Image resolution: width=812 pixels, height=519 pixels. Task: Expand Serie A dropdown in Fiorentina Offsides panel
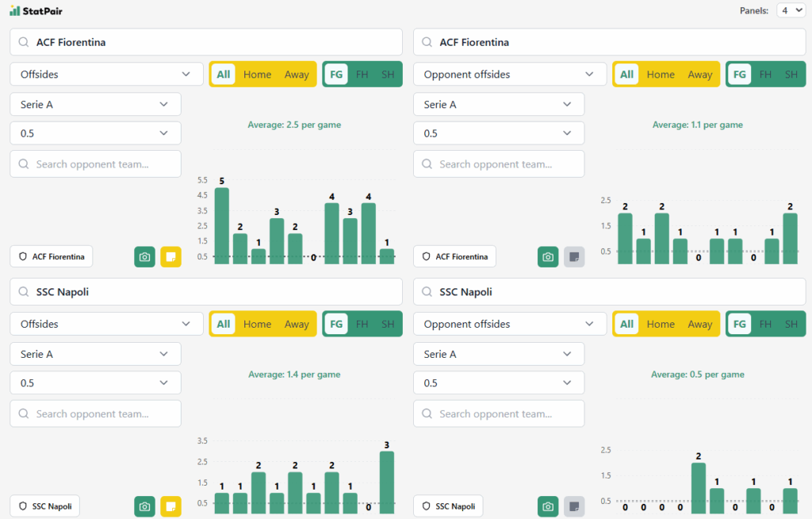pos(95,104)
